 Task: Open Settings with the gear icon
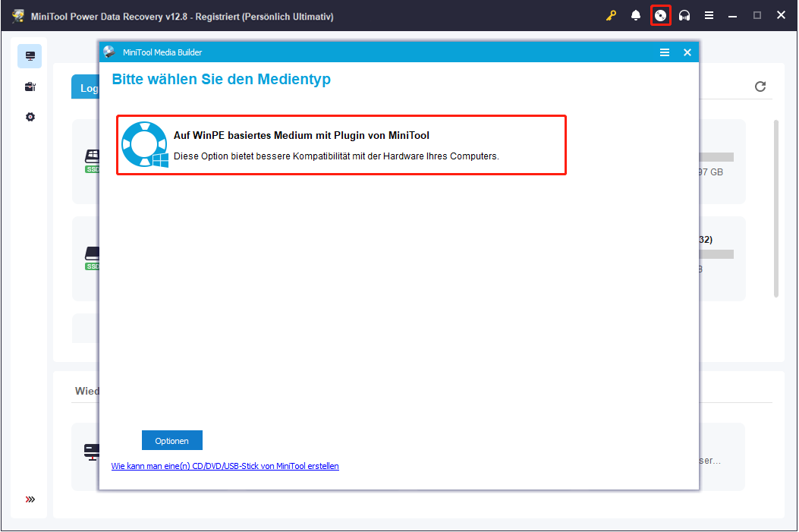point(30,116)
